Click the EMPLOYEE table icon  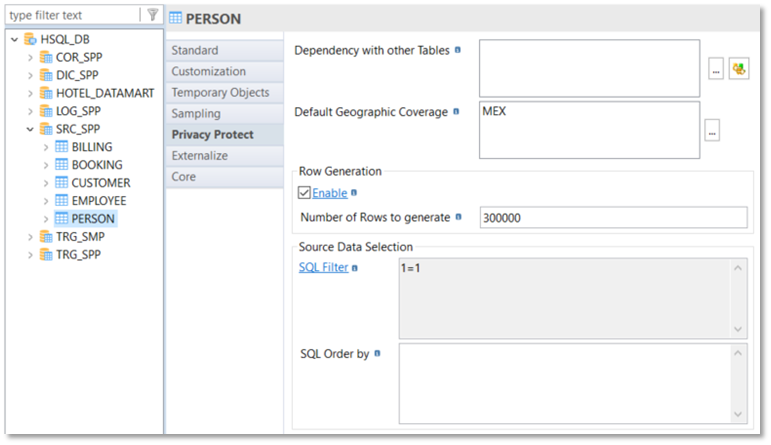61,201
